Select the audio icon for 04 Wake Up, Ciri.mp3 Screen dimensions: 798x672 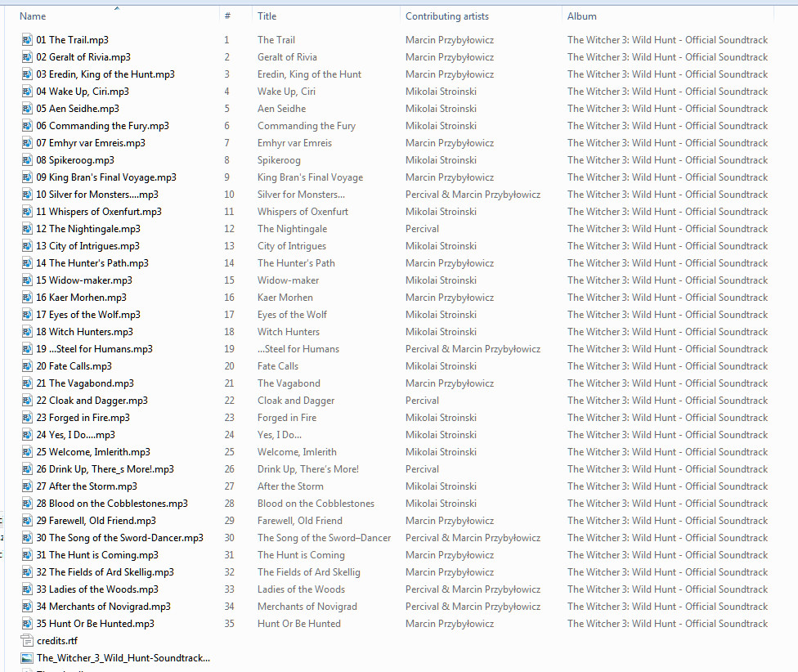pos(27,92)
